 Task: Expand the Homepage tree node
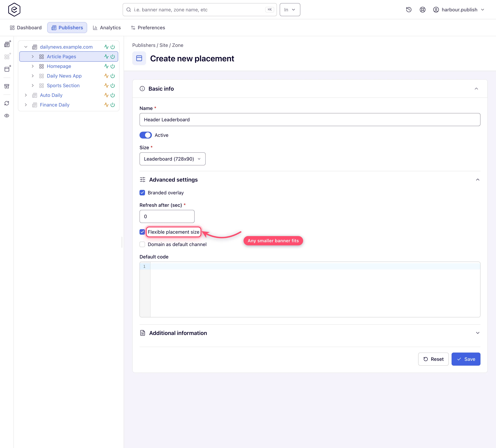[33, 66]
